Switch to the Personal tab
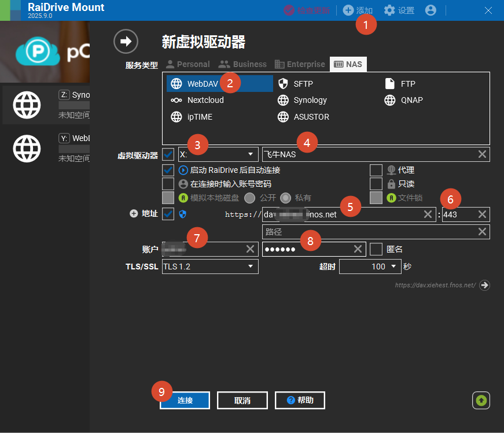The image size is (504, 433). [x=188, y=64]
